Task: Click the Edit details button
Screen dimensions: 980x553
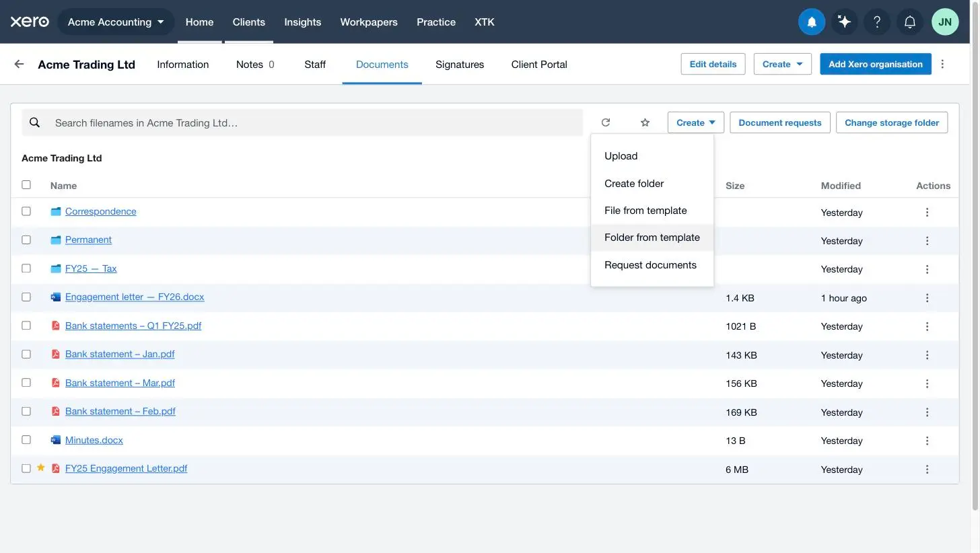Action: pyautogui.click(x=713, y=64)
